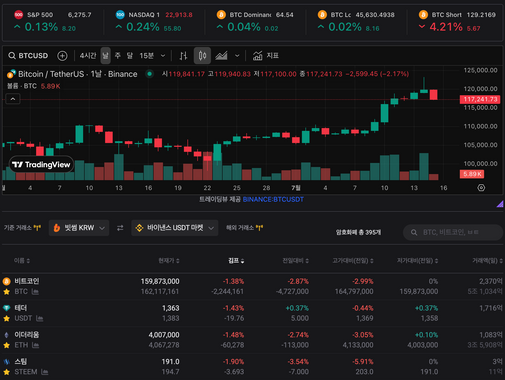Add a comparison symbol with plus icon
The height and width of the screenshot is (380, 505).
point(62,56)
